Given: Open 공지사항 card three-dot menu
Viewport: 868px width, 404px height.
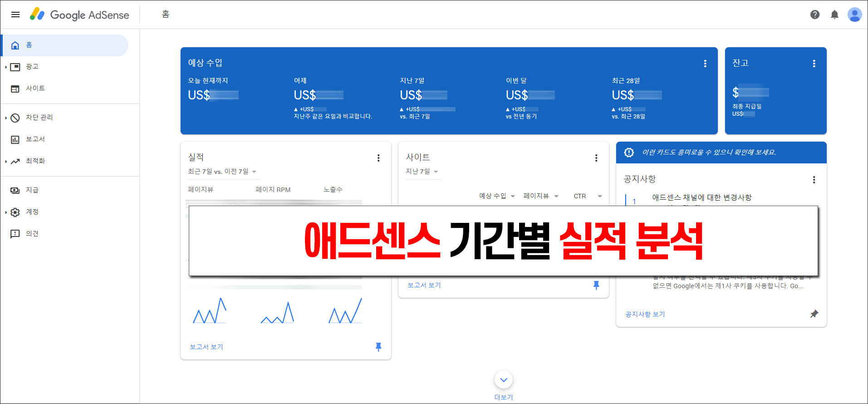Looking at the screenshot, I should [x=814, y=180].
